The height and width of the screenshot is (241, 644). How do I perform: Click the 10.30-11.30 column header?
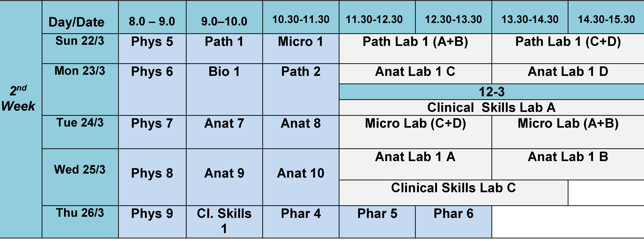coord(301,19)
